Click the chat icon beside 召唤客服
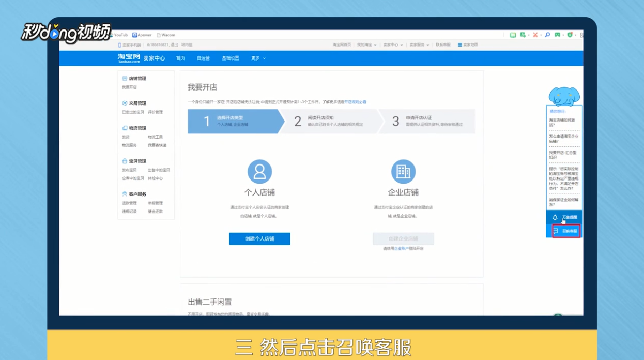 tap(556, 231)
